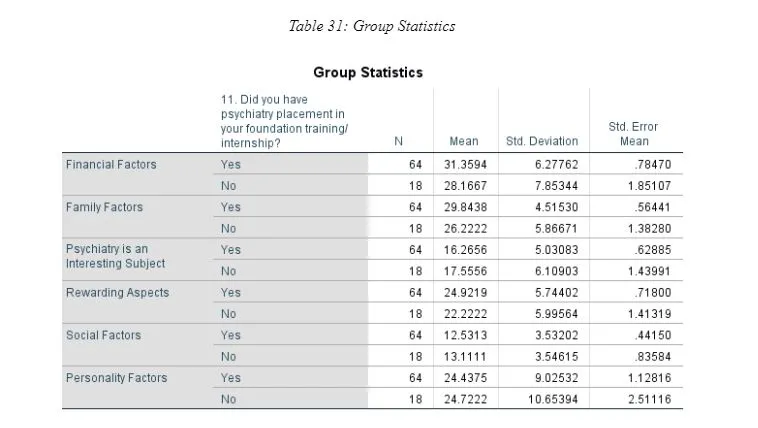The width and height of the screenshot is (758, 428).
Task: Click the 'Family Factors' row label
Action: coord(104,207)
